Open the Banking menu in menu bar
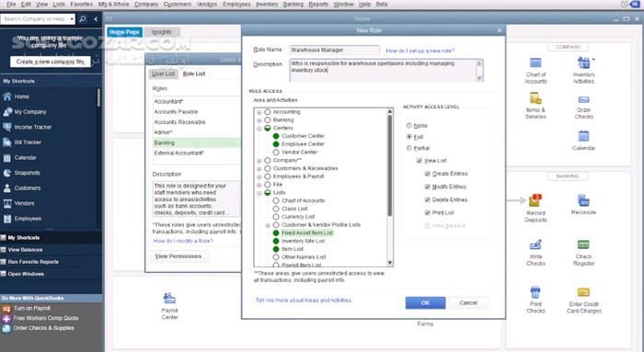 point(293,4)
